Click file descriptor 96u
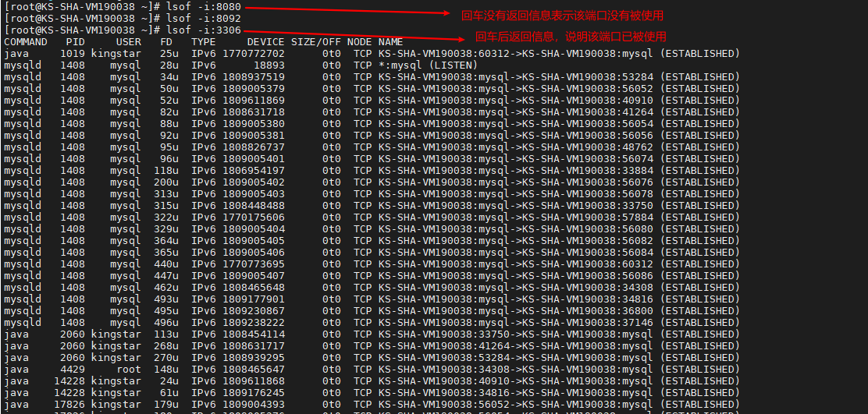868x414 pixels. coord(169,158)
